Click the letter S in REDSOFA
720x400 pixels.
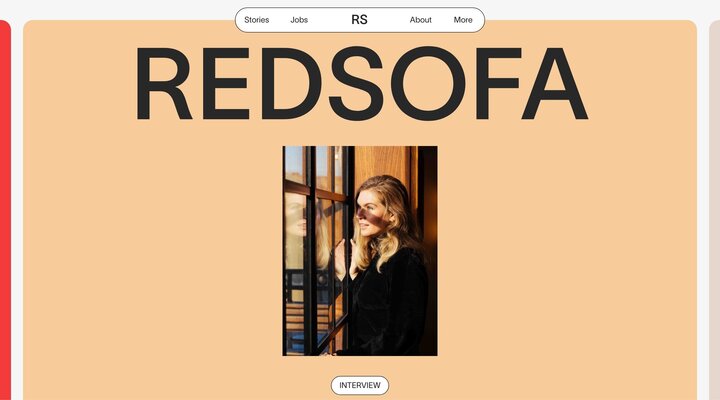point(356,83)
